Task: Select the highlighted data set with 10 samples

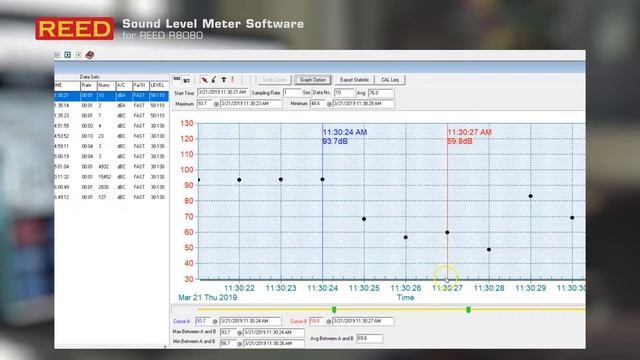Action: 111,96
